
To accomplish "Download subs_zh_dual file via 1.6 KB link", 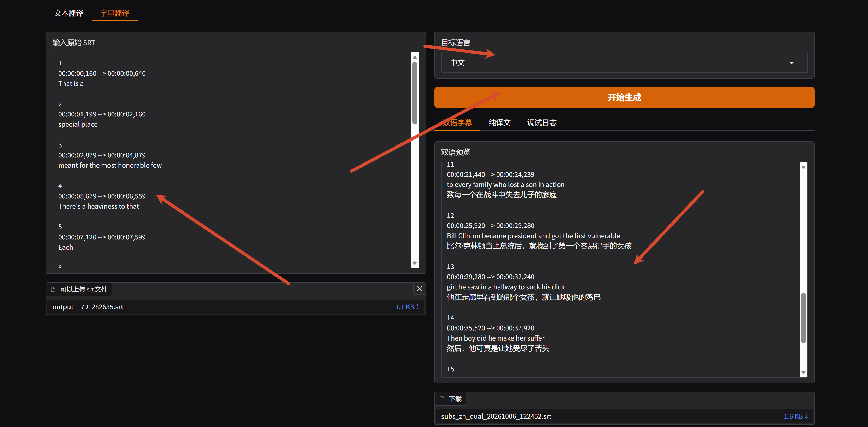I will click(796, 416).
